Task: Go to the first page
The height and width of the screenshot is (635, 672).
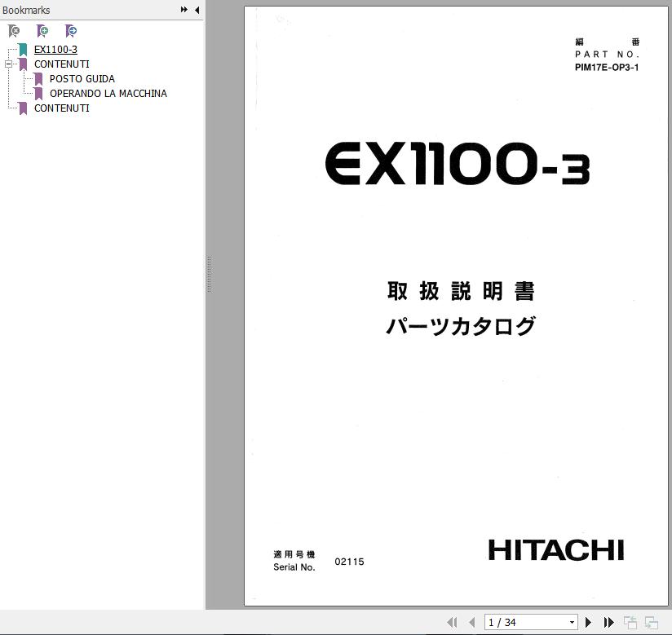Action: pos(452,622)
